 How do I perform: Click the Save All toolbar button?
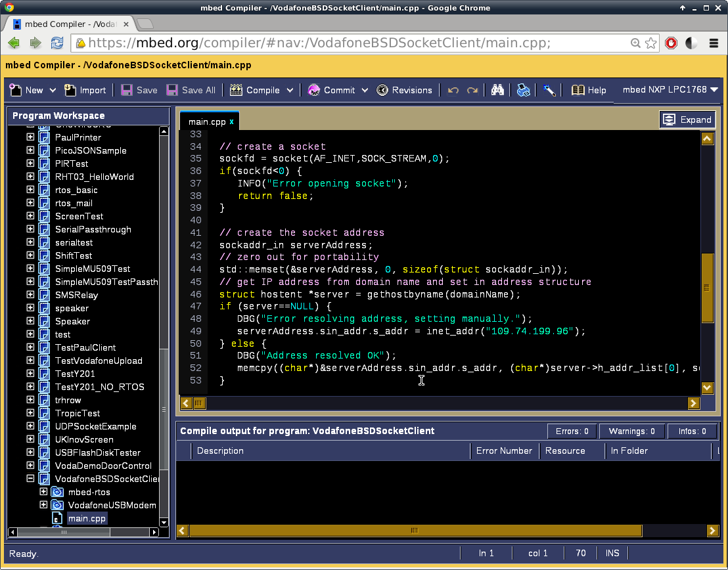[191, 90]
